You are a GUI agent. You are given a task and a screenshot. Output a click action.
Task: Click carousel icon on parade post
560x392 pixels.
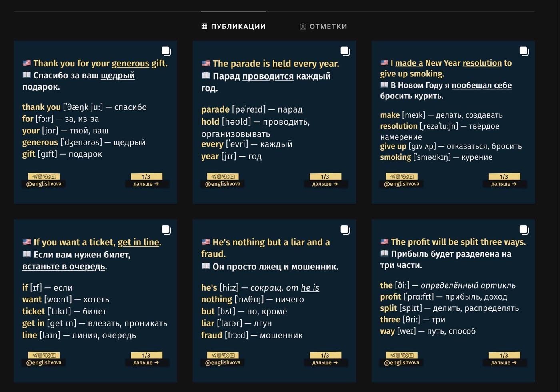pos(345,51)
